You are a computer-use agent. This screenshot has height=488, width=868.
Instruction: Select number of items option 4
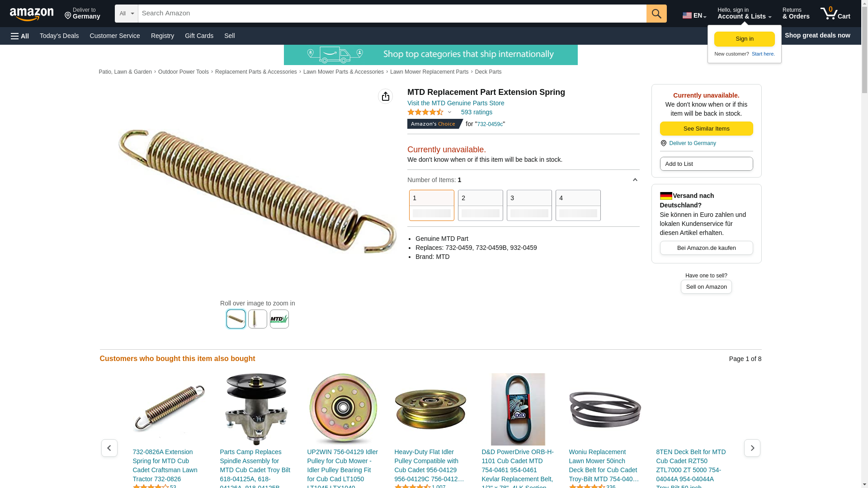tap(578, 205)
